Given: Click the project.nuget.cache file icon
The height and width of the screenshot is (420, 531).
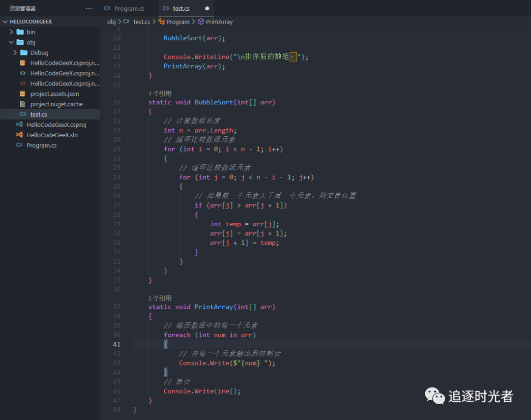Looking at the screenshot, I should pyautogui.click(x=23, y=104).
